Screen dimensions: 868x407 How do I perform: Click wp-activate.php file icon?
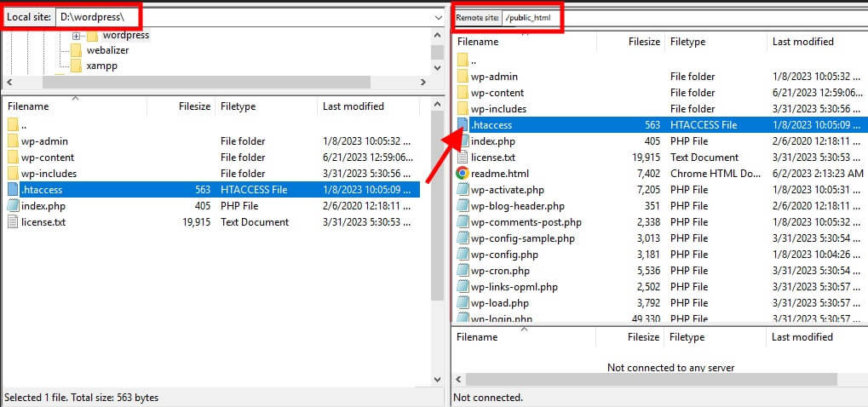(x=463, y=190)
